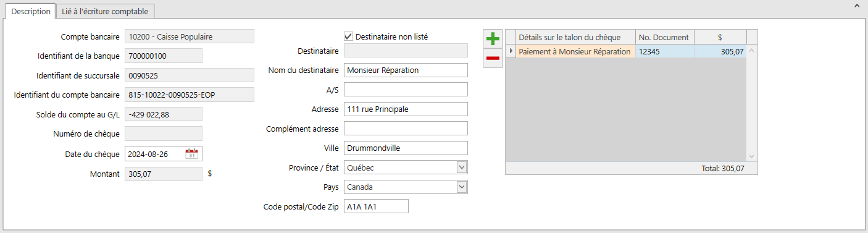Click the Complément adresse field
The width and height of the screenshot is (868, 233).
[x=406, y=129]
